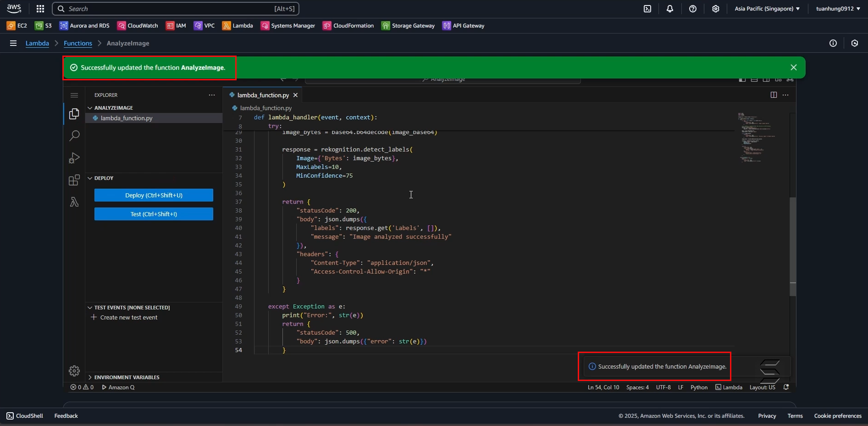
Task: Click the Test (Ctrl+Shift+I) button
Action: point(154,214)
